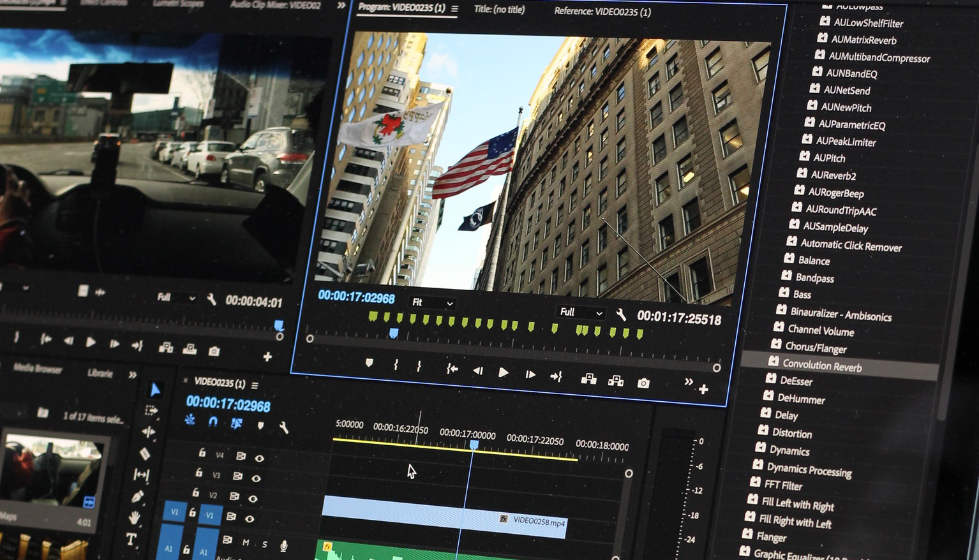Open Program monitor Full resolution dropdown
The width and height of the screenshot is (979, 560).
pos(581,313)
